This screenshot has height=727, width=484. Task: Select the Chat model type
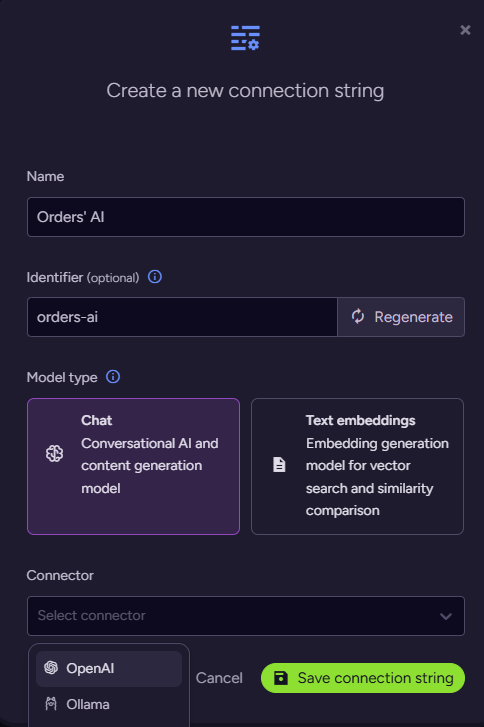(134, 466)
